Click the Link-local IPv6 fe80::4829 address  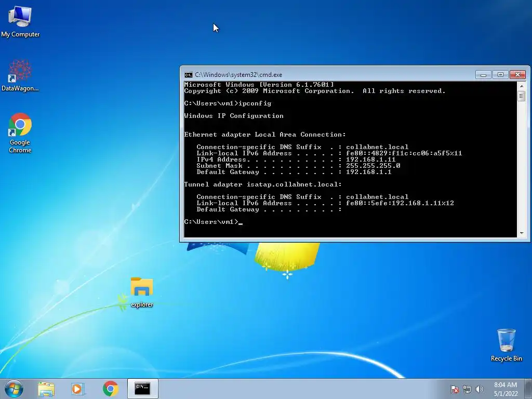pyautogui.click(x=404, y=153)
